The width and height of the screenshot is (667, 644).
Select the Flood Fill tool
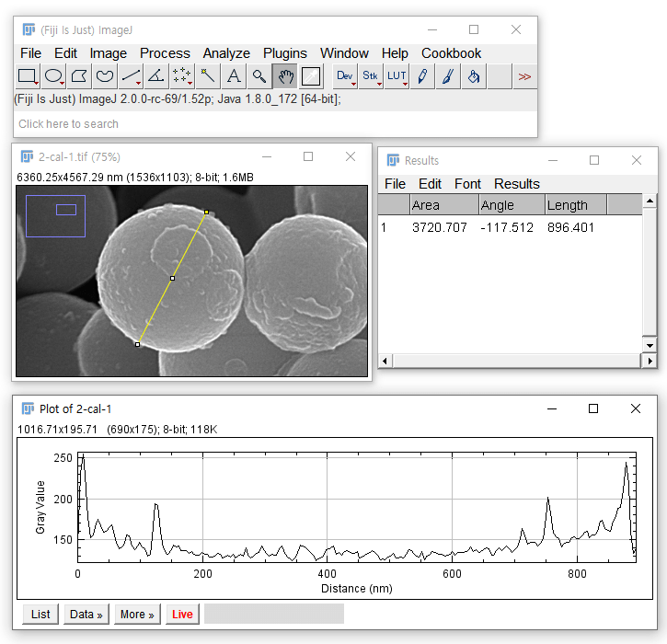coord(474,76)
